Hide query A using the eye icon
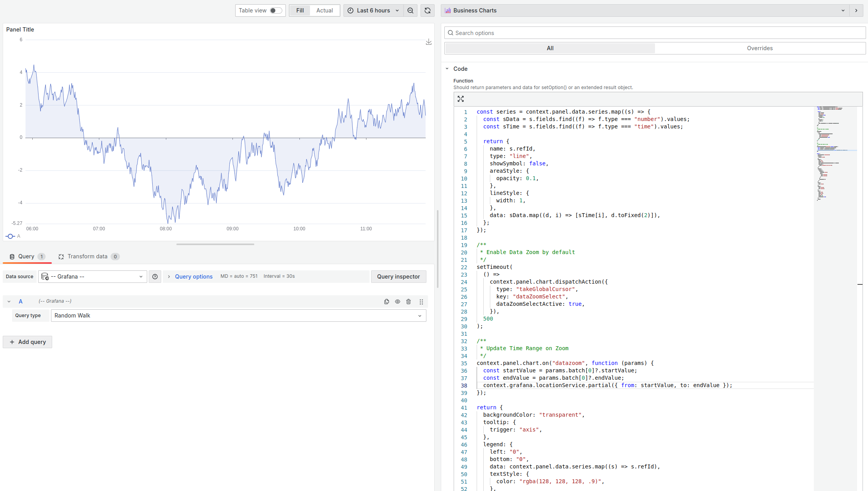The image size is (868, 491). click(x=397, y=302)
